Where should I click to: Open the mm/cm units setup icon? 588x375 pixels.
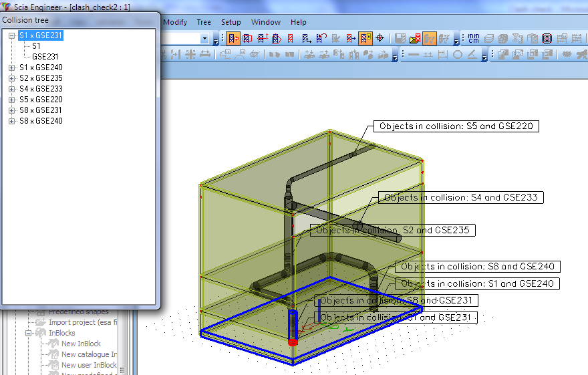474,38
